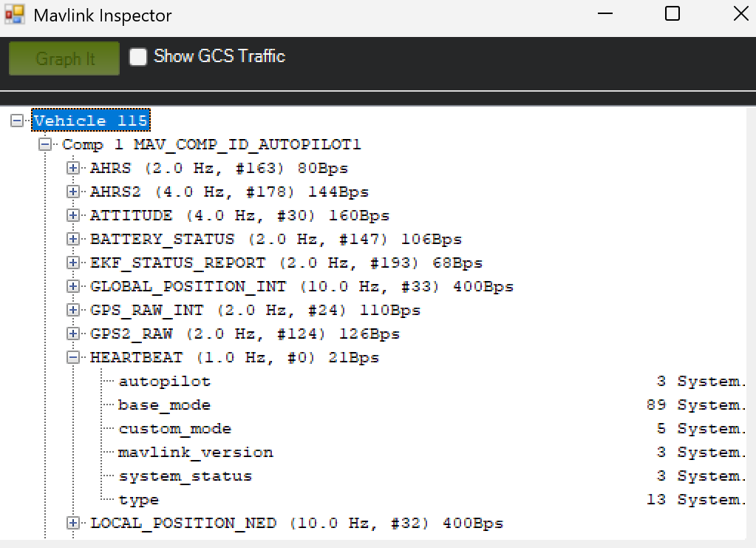The width and height of the screenshot is (756, 548).
Task: Collapse the Vehicle 115 tree node
Action: point(17,121)
